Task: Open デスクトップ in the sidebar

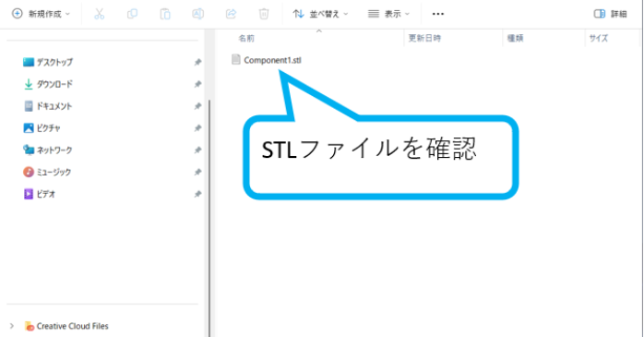Action: click(x=48, y=62)
